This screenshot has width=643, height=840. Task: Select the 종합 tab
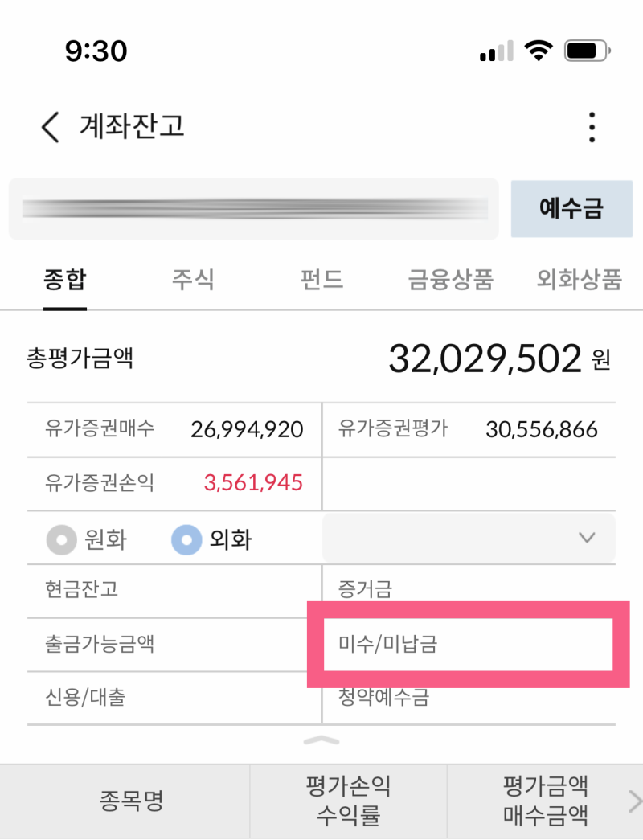coord(64,280)
